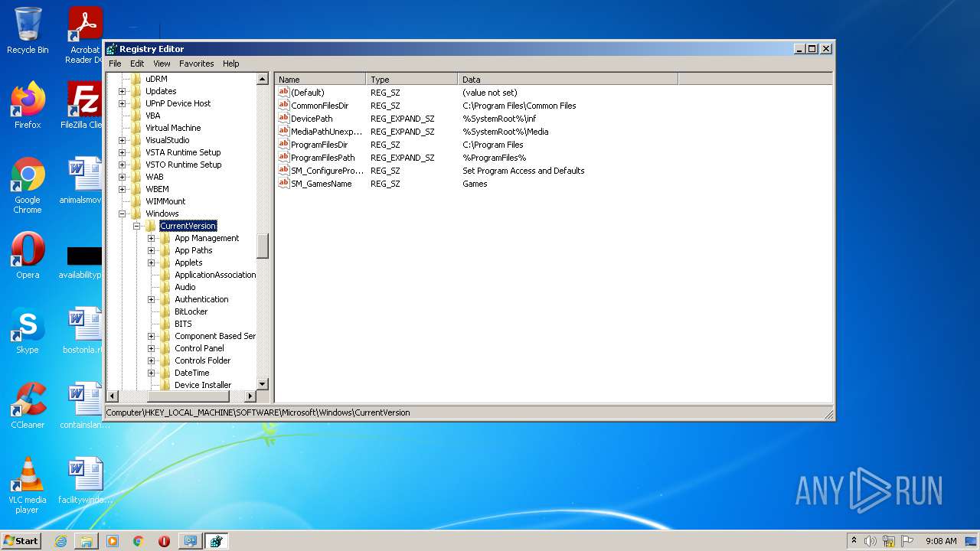Open the Favorites menu
The image size is (980, 551).
coord(197,64)
